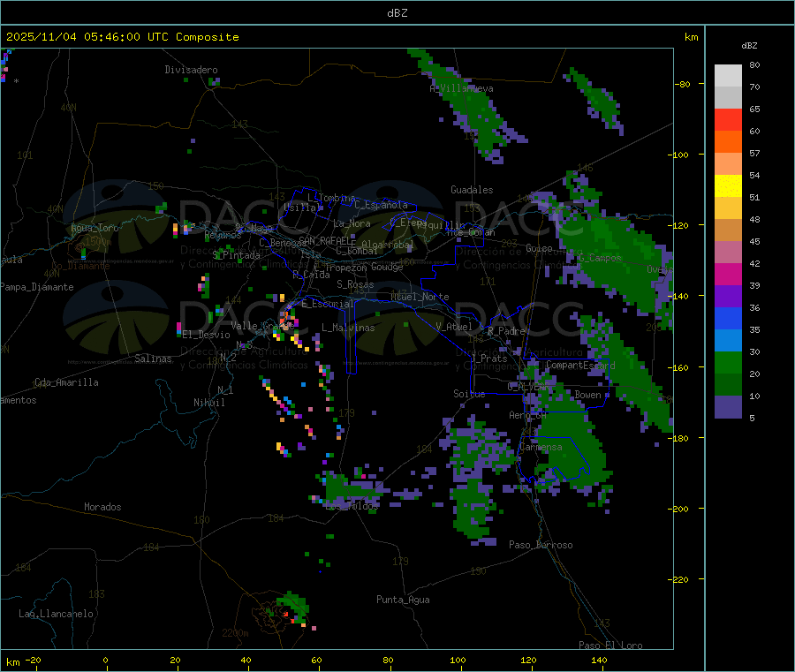The image size is (795, 672).
Task: Click the La_Nora location label
Action: pyautogui.click(x=352, y=223)
